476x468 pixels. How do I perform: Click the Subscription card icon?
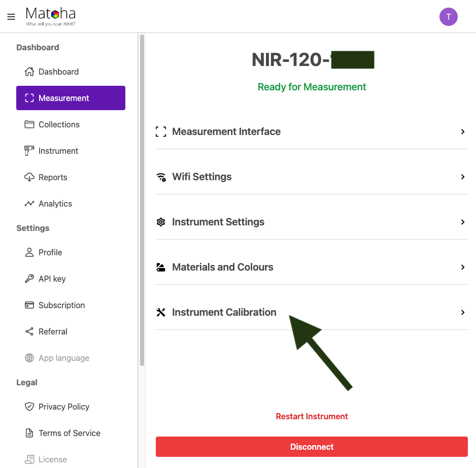coord(29,305)
